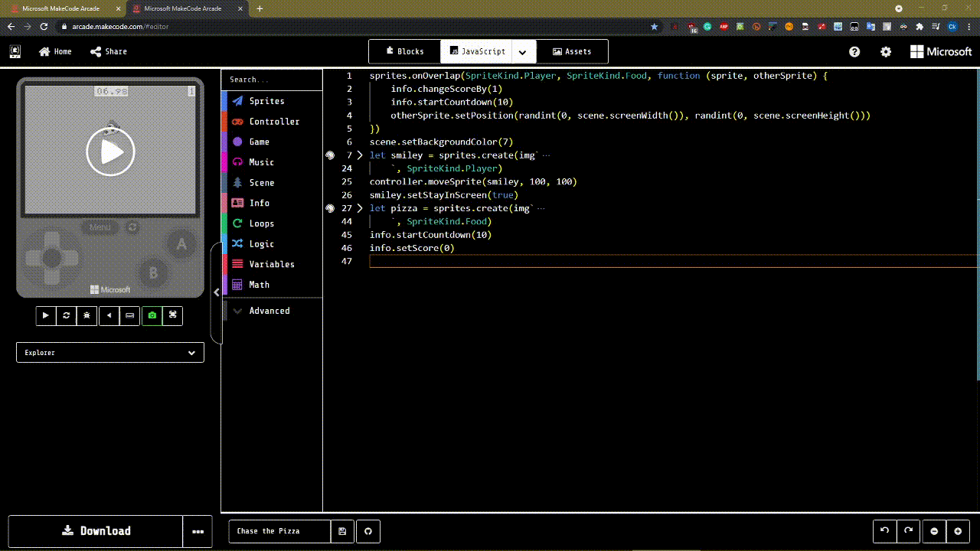Open the image editor icon beside line 7
Viewport: 980px width, 551px height.
tap(330, 155)
